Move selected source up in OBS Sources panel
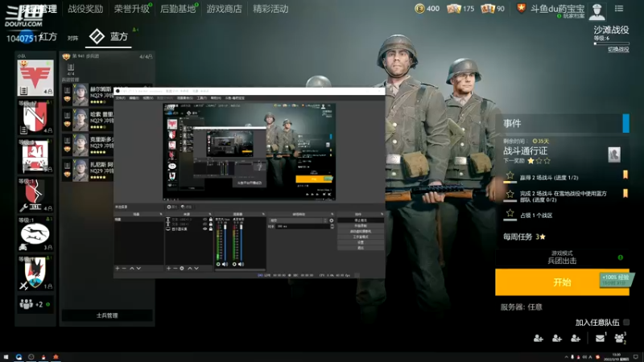This screenshot has height=362, width=644. click(x=190, y=268)
